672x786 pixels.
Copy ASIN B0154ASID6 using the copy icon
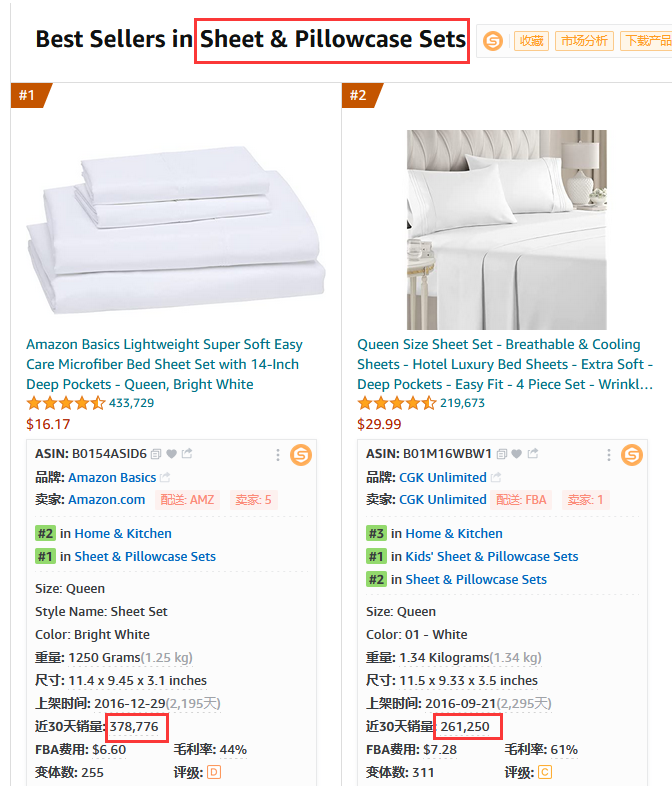pos(156,454)
